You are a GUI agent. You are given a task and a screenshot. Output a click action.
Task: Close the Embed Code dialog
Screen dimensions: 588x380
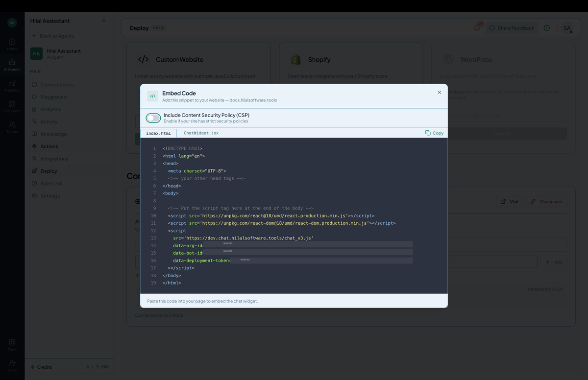coord(439,92)
